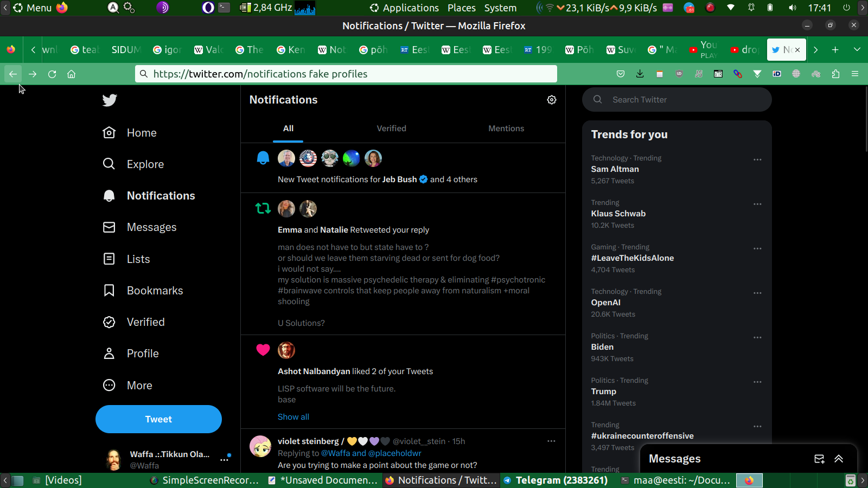The height and width of the screenshot is (488, 868).
Task: Open Firefox hamburger application menu
Action: [x=855, y=74]
